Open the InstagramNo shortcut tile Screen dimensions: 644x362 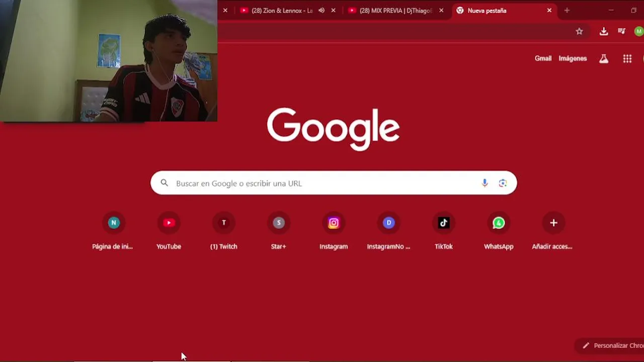(388, 231)
